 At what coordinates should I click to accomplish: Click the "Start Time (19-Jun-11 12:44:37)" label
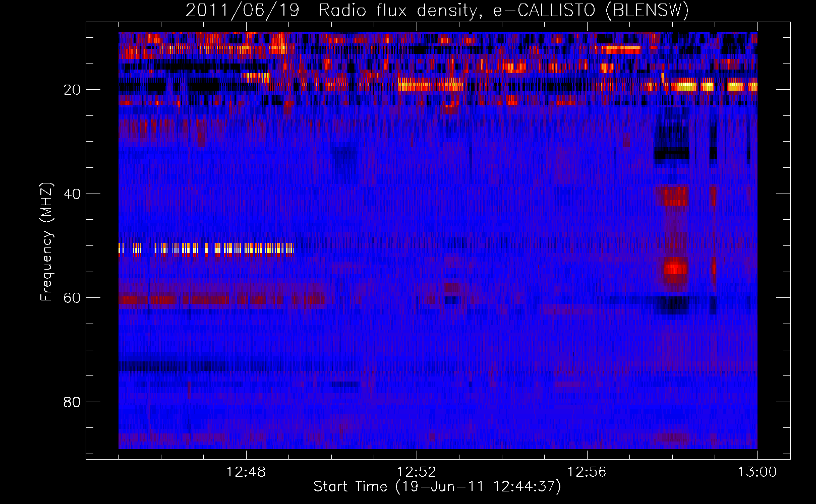pyautogui.click(x=437, y=487)
